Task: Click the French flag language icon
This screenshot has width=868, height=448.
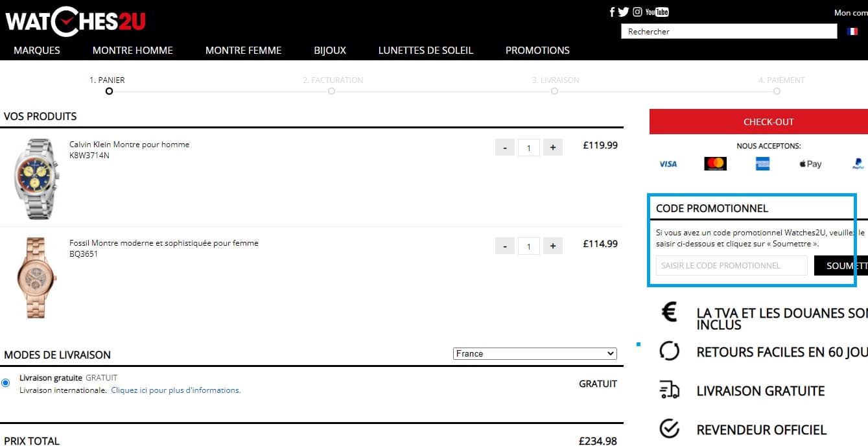Action: pyautogui.click(x=852, y=30)
